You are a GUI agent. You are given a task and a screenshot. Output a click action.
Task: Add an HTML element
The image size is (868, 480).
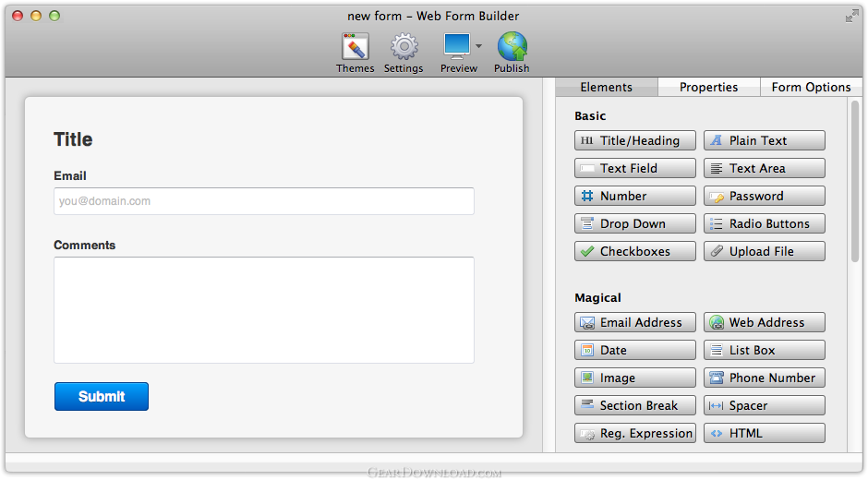tap(765, 433)
